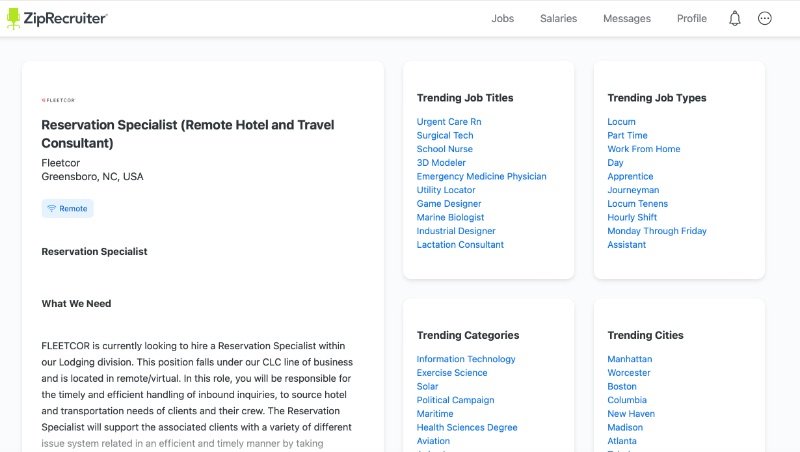Open Manhattan trending city link

tap(630, 359)
